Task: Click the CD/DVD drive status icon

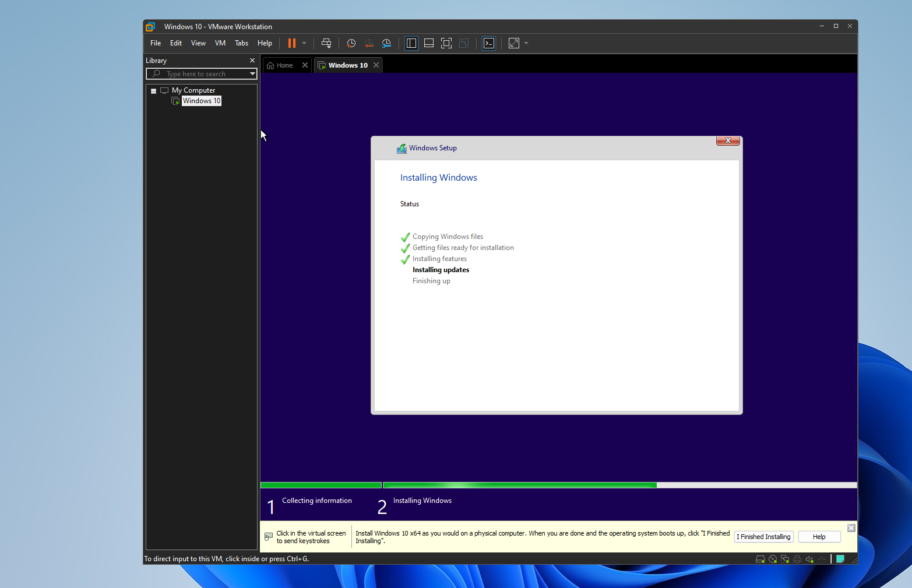Action: 773,559
